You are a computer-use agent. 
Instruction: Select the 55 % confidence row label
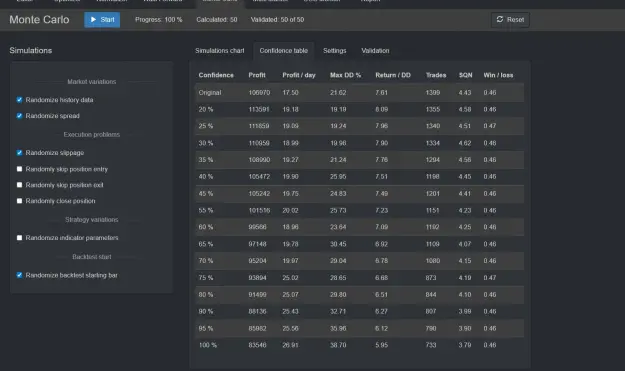(206, 210)
